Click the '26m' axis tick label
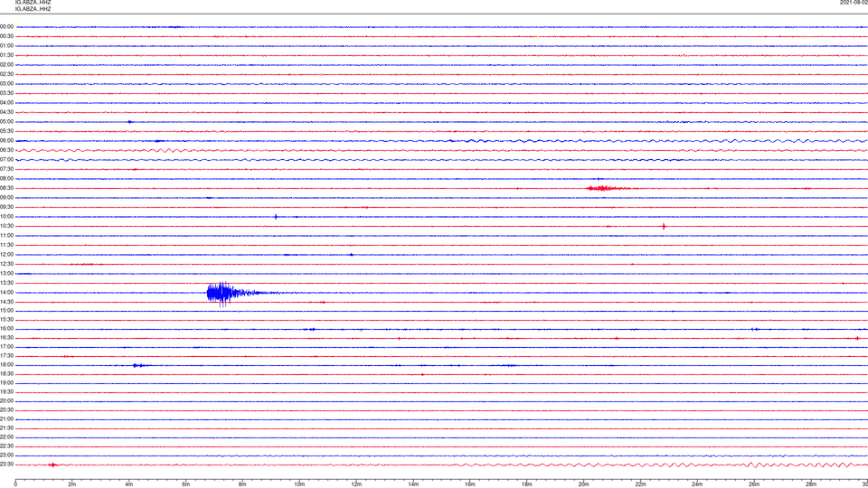This screenshot has height=488, width=868. [754, 484]
